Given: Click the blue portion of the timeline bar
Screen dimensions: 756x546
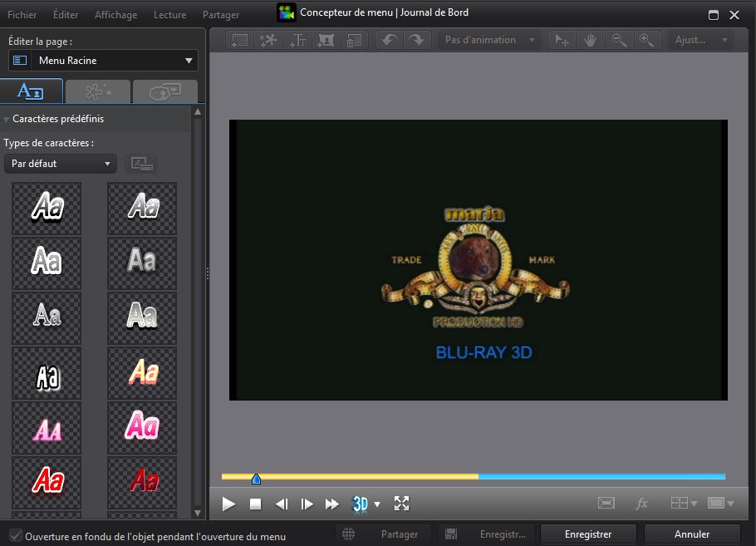Looking at the screenshot, I should click(x=601, y=476).
